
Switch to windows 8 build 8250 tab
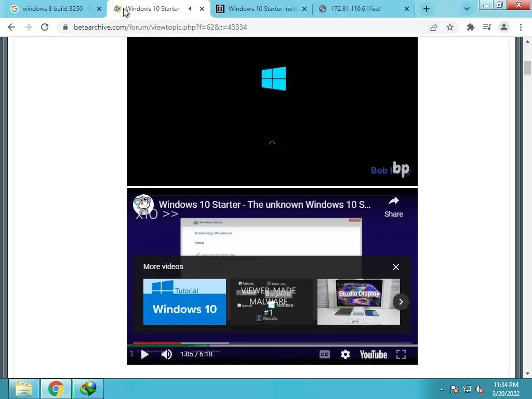[56, 9]
